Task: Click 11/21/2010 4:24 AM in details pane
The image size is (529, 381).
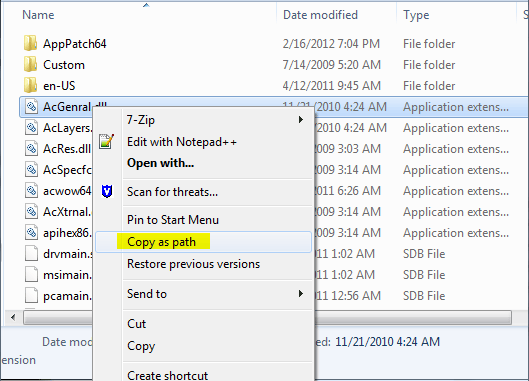Action: click(387, 342)
